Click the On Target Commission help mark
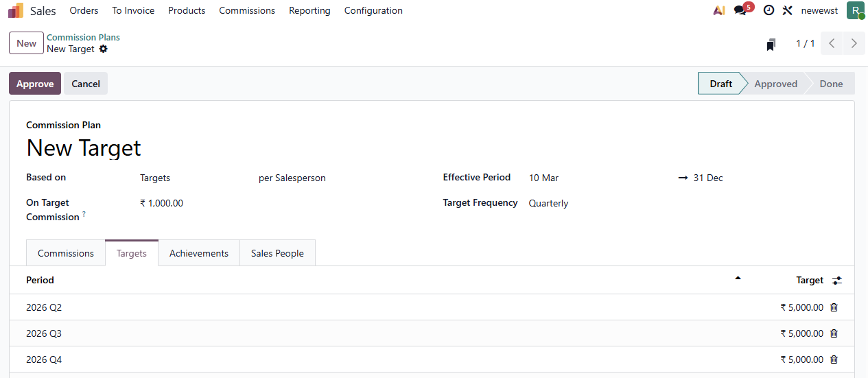The width and height of the screenshot is (868, 378). point(84,214)
